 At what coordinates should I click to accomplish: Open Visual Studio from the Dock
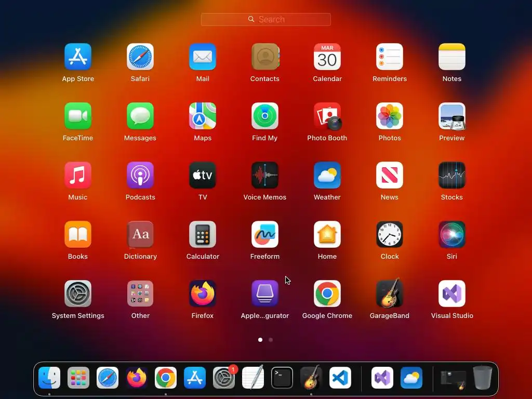[x=382, y=378]
